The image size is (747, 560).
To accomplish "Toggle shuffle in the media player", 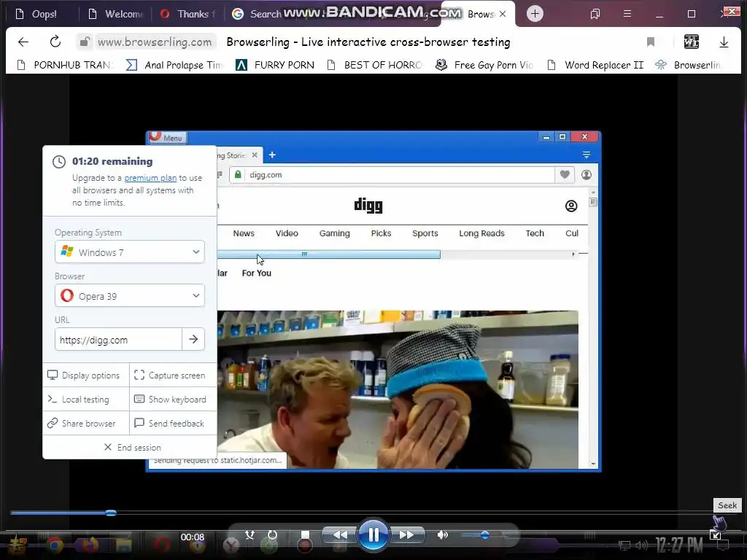I will (249, 534).
